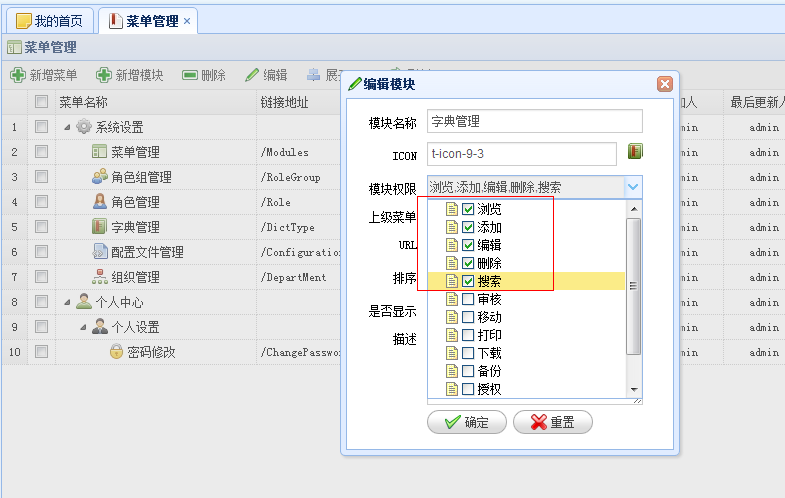Click the 角色管理 person icon
Screen dimensions: 785x498
pos(100,201)
